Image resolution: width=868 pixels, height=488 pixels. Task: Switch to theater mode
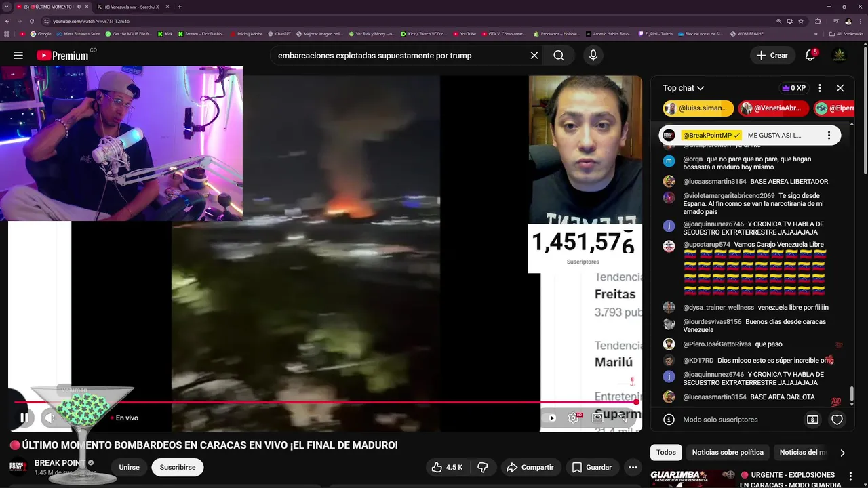coord(598,418)
